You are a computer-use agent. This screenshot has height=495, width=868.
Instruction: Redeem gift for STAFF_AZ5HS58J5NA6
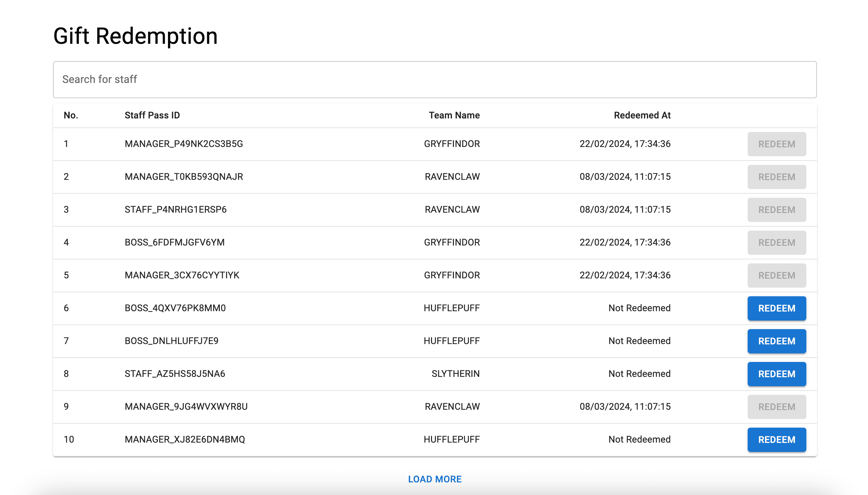tap(776, 374)
